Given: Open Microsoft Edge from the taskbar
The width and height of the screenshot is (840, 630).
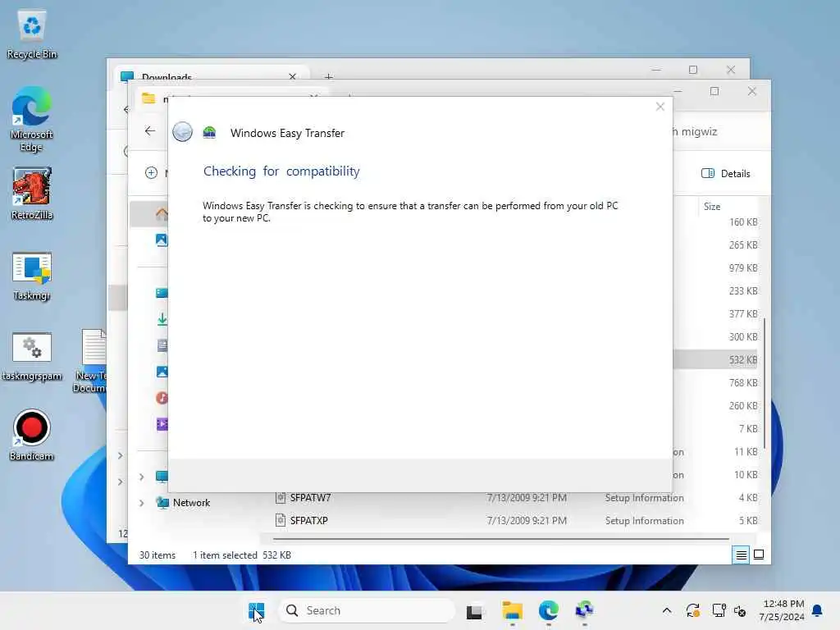Looking at the screenshot, I should tap(549, 610).
